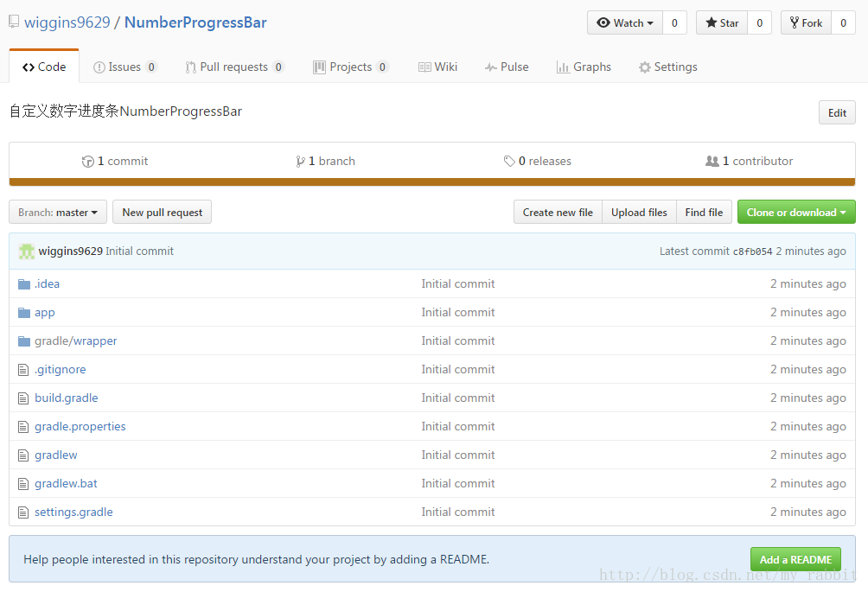Image resolution: width=868 pixels, height=592 pixels.
Task: View the 1 commit history link
Action: tap(115, 161)
